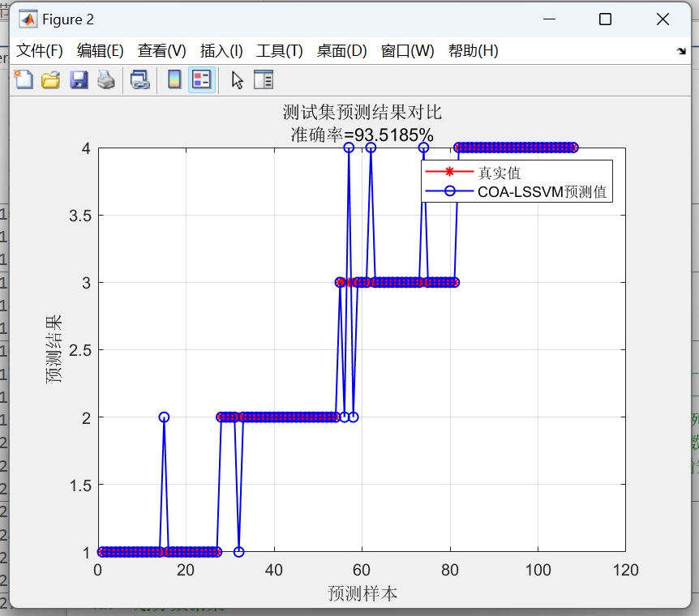Click the MATLAB icon in the title bar

tap(30, 18)
